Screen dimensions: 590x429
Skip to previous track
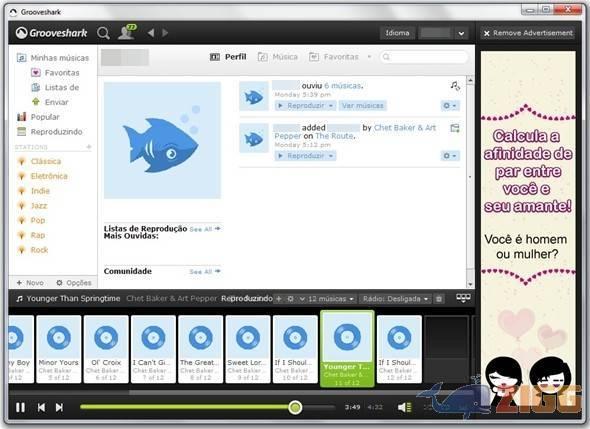click(x=41, y=407)
